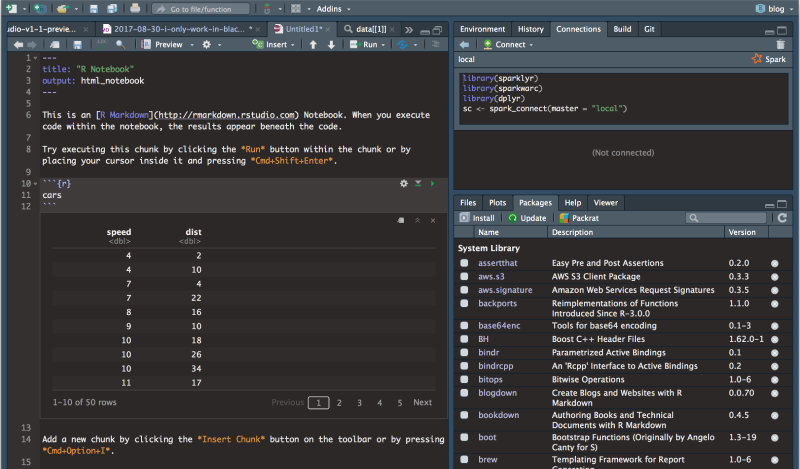The height and width of the screenshot is (469, 800).
Task: Click the version control icon in main toolbar
Action: (x=267, y=9)
